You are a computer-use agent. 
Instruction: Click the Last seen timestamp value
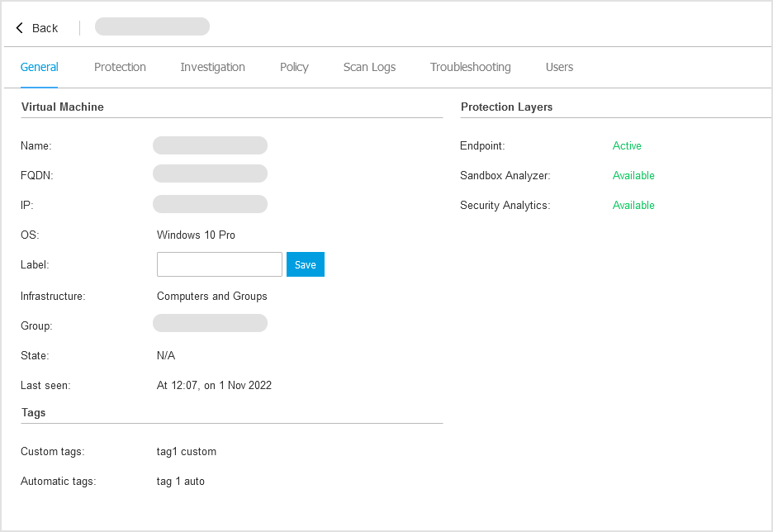[214, 385]
